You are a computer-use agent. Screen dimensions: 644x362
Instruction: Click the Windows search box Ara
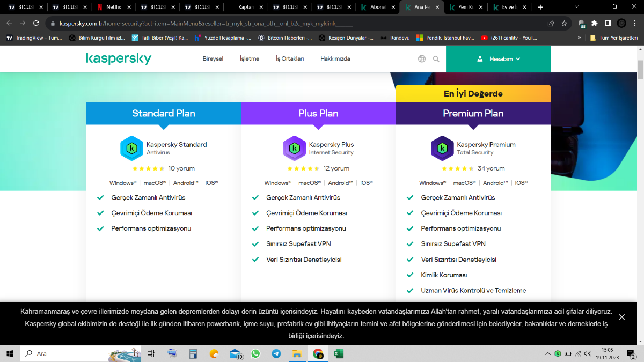coord(80,354)
